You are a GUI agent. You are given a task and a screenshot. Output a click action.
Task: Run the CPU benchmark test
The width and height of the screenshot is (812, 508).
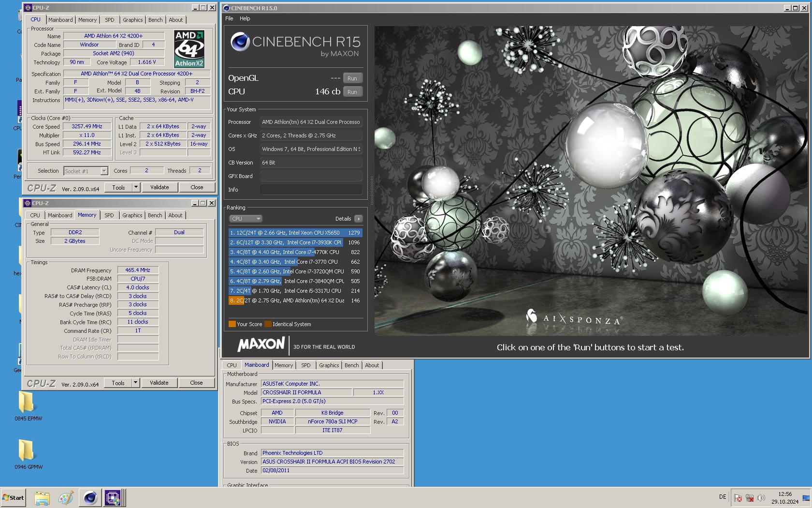tap(352, 92)
